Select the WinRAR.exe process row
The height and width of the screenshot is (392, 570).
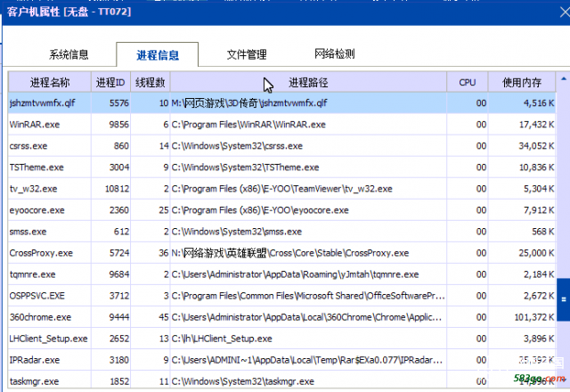pos(34,125)
